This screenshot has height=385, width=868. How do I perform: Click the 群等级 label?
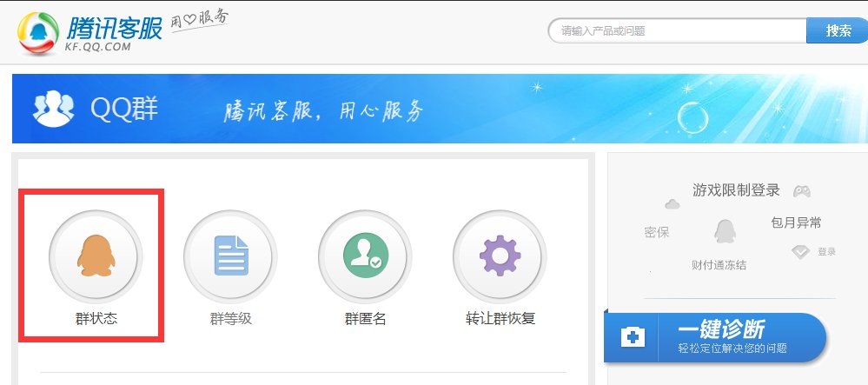(x=231, y=319)
